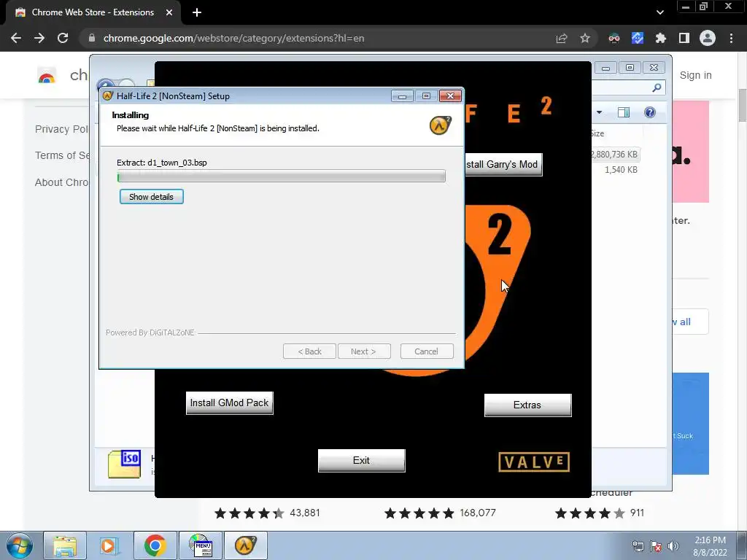Reload the Chrome Web Store page
This screenshot has width=747, height=560.
pos(63,38)
